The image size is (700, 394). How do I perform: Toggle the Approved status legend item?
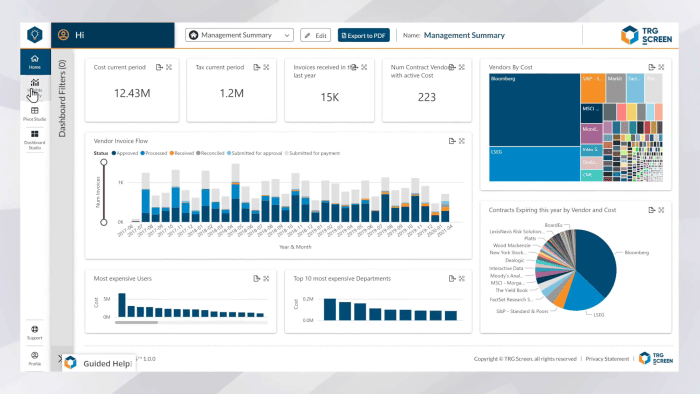pyautogui.click(x=125, y=153)
